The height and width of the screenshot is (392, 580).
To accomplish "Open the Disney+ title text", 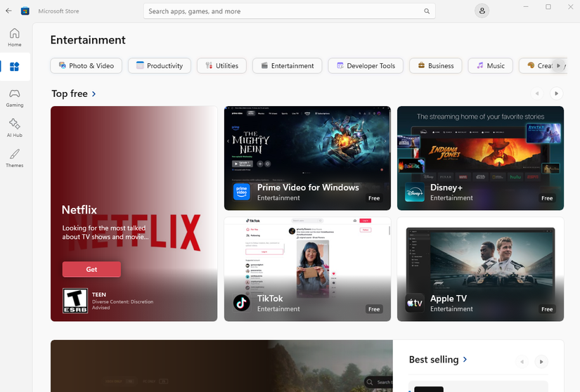I will pos(446,188).
